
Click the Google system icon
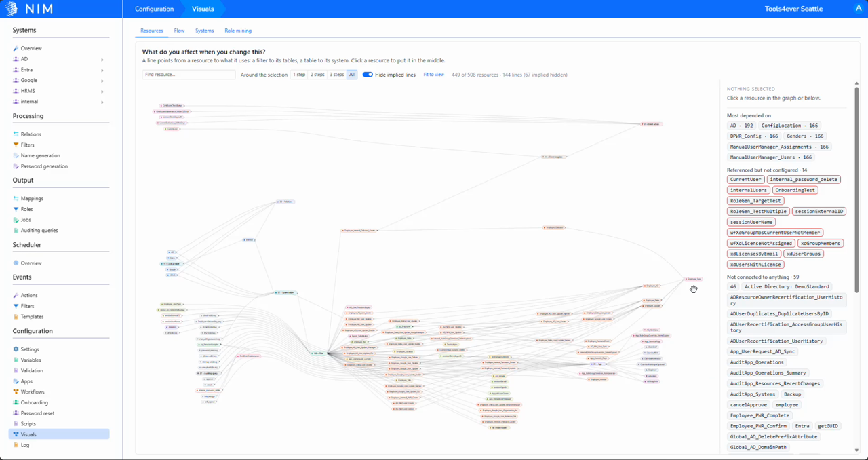[16, 80]
